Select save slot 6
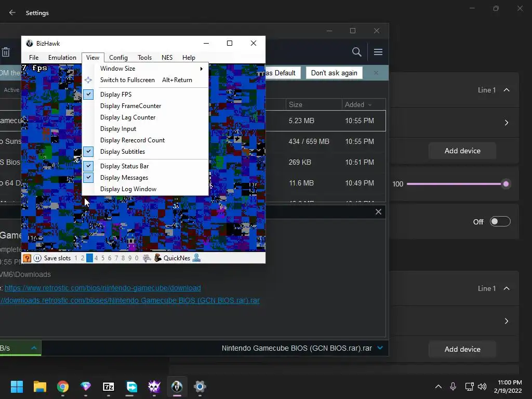 (110, 258)
